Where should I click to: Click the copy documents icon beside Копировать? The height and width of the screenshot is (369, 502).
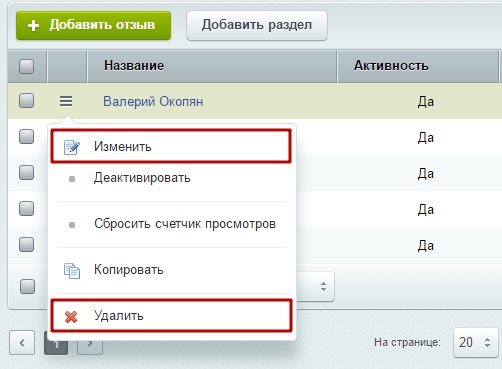[x=72, y=271]
